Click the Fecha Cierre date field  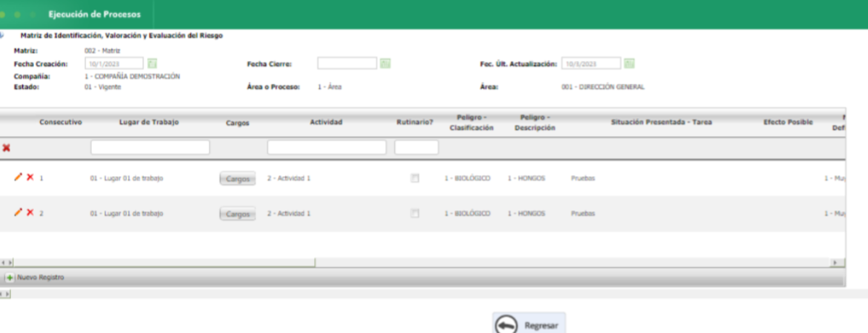347,63
